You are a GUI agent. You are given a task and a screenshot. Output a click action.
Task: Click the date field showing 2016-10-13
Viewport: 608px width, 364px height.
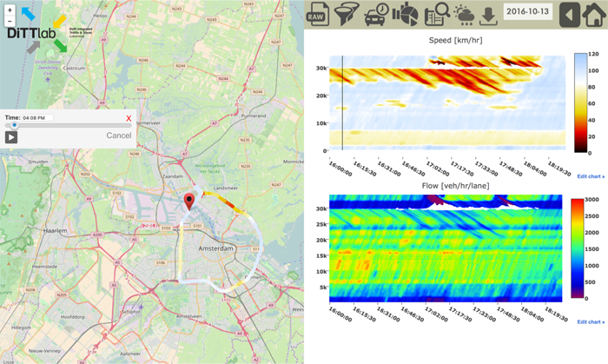[x=528, y=15]
